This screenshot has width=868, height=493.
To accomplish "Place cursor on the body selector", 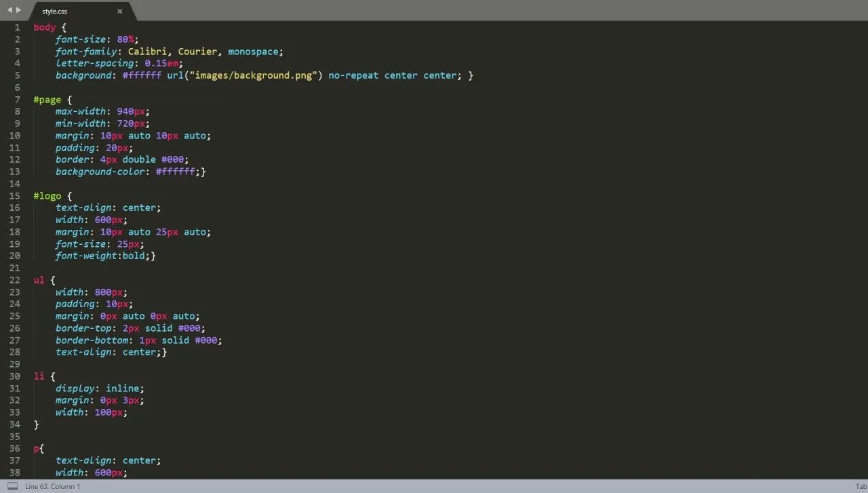I will [44, 27].
